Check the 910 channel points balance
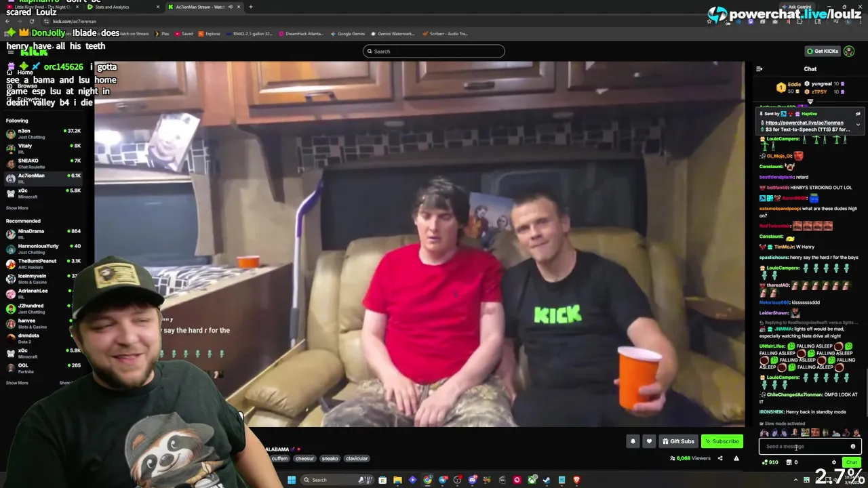Image resolution: width=868 pixels, height=488 pixels. 770,462
